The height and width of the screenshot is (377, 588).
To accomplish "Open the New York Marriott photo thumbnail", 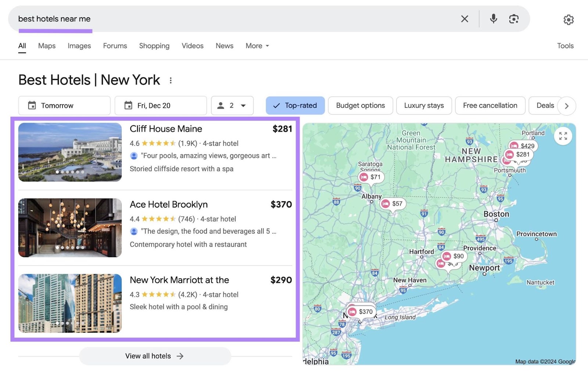I will (70, 303).
